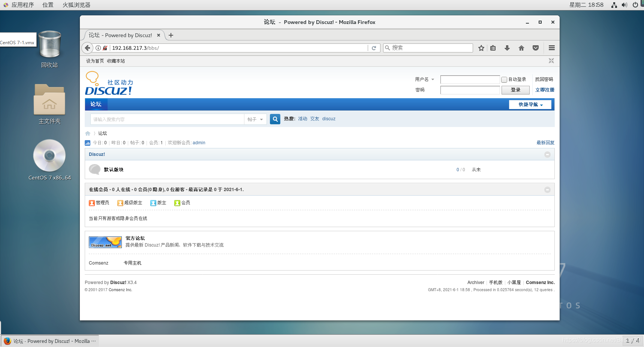The width and height of the screenshot is (644, 347).
Task: Click the 登录 button
Action: coord(515,90)
